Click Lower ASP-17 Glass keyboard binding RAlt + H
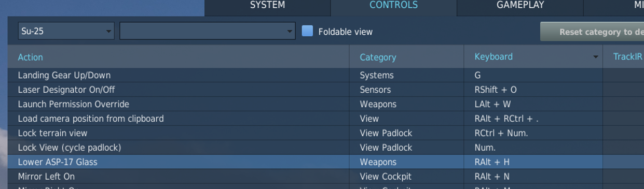This screenshot has height=189, width=644. click(x=492, y=162)
